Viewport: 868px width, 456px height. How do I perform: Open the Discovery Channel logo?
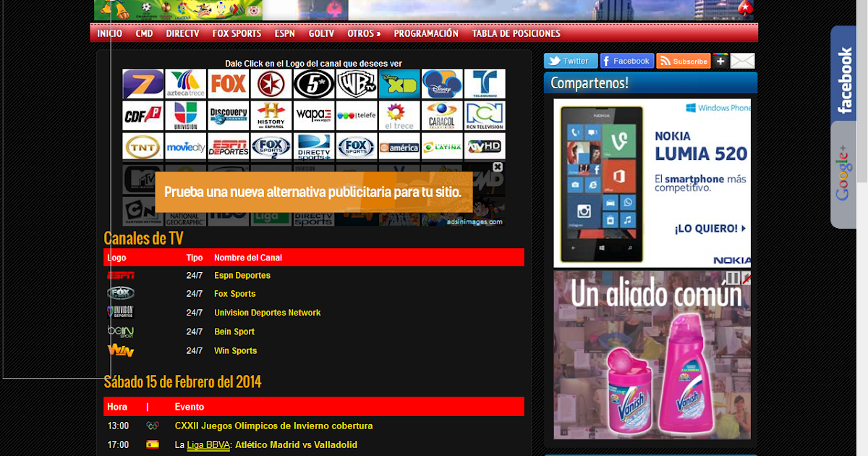pyautogui.click(x=229, y=116)
